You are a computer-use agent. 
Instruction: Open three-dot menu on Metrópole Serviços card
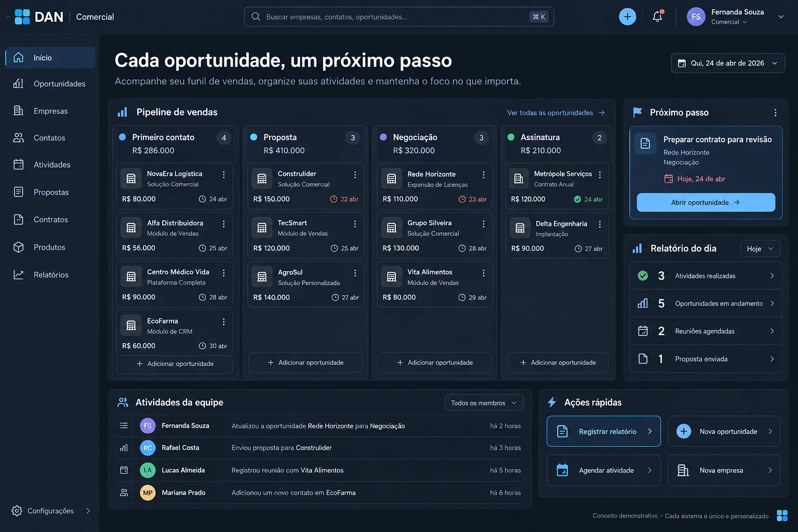[600, 175]
